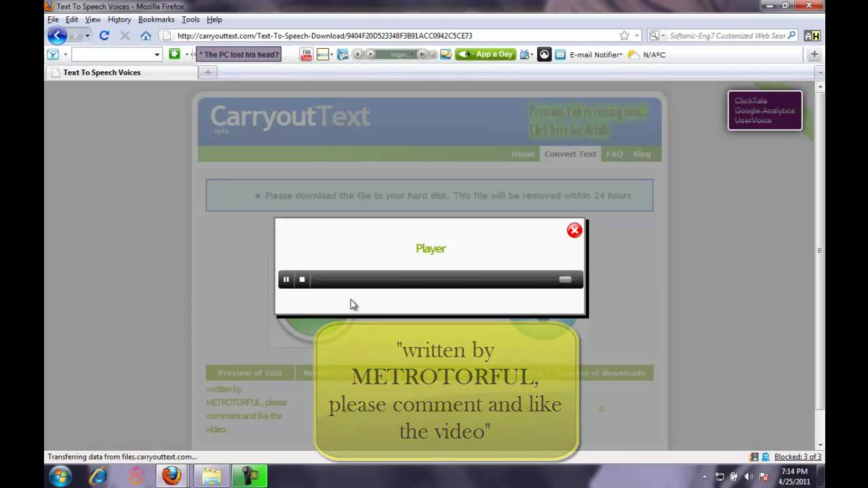
Task: Click green App a Day button
Action: point(486,55)
